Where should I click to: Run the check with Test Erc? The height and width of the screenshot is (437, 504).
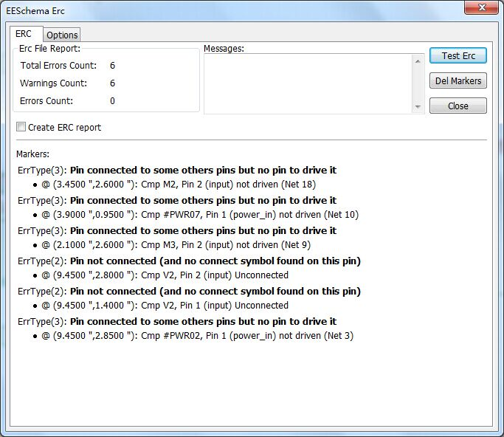pyautogui.click(x=458, y=56)
